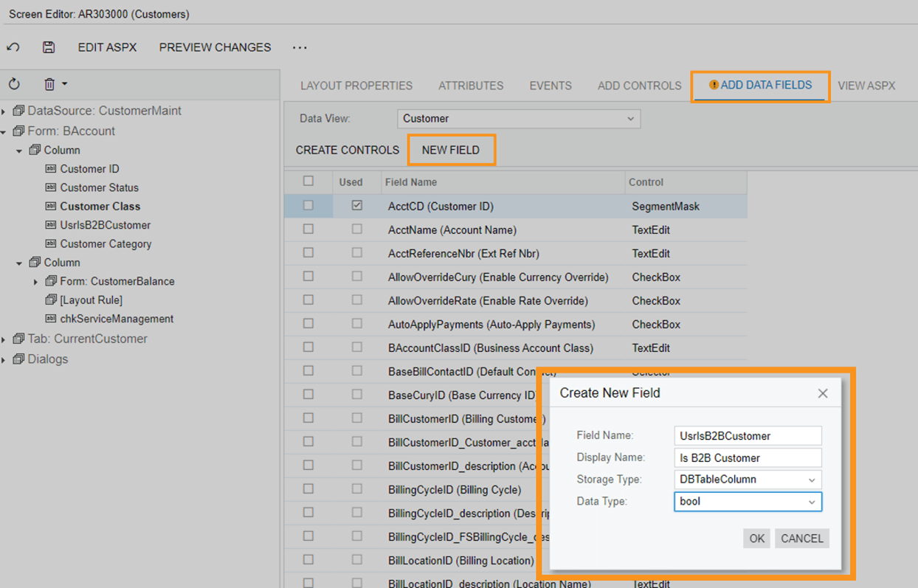The image size is (918, 588).
Task: Check the row checkbox for AcctReferenceNbr
Action: (x=308, y=253)
